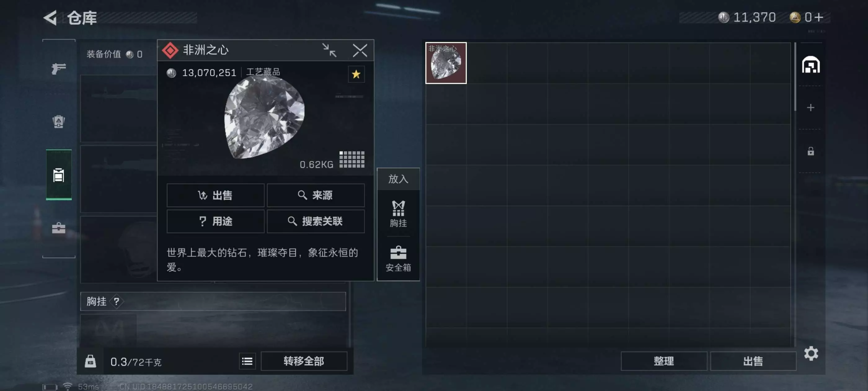Select the backpack container sidebar icon

click(x=59, y=175)
